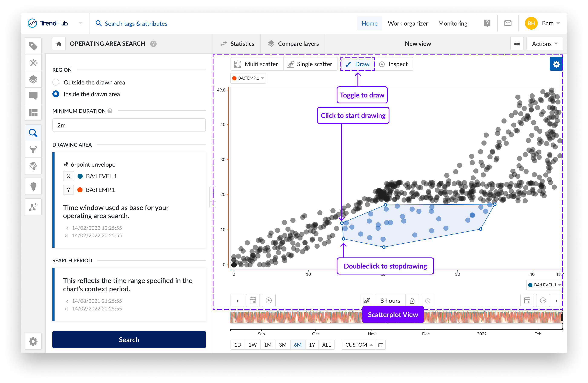Click the live mode broadcast icon
This screenshot has width=588, height=383.
(517, 44)
